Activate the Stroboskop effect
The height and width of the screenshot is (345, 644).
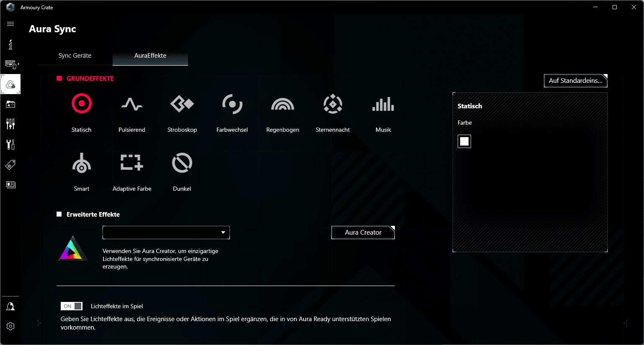(x=182, y=104)
